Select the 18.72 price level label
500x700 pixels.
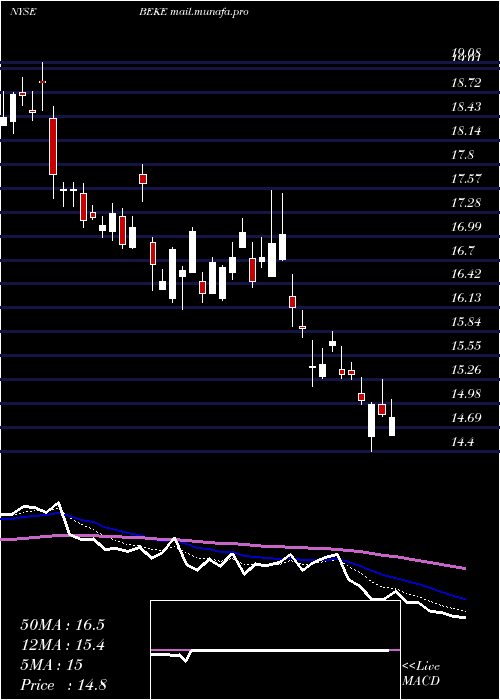(x=467, y=83)
